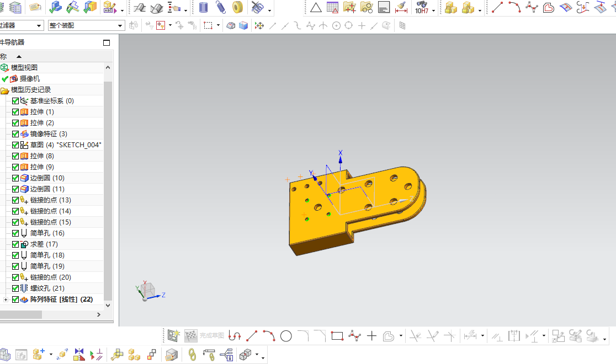Toggle the 求差 (17) checkbox
The height and width of the screenshot is (364, 616).
pyautogui.click(x=15, y=244)
